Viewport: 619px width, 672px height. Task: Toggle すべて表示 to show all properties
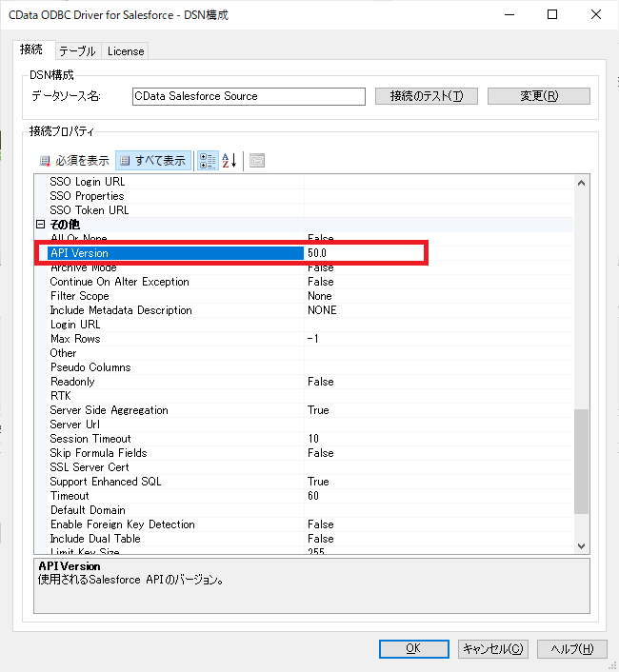(153, 161)
